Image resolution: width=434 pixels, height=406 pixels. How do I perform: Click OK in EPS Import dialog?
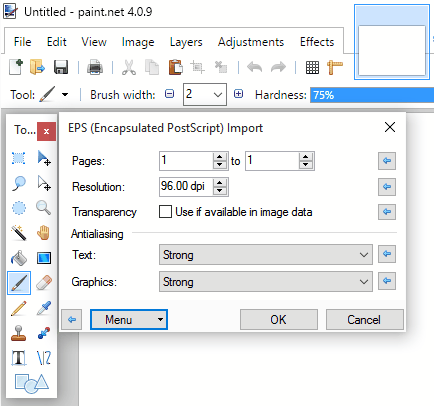pos(279,319)
